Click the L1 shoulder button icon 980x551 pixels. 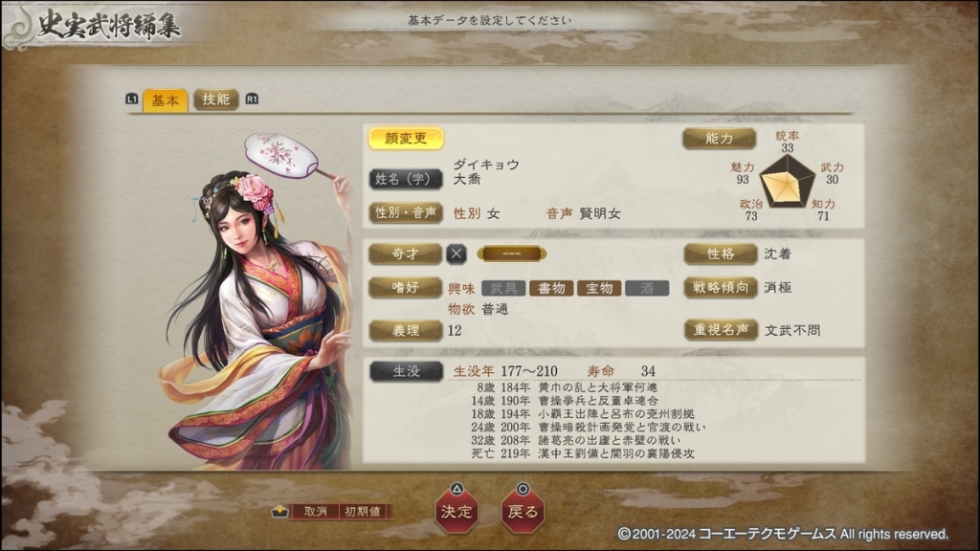tap(132, 99)
